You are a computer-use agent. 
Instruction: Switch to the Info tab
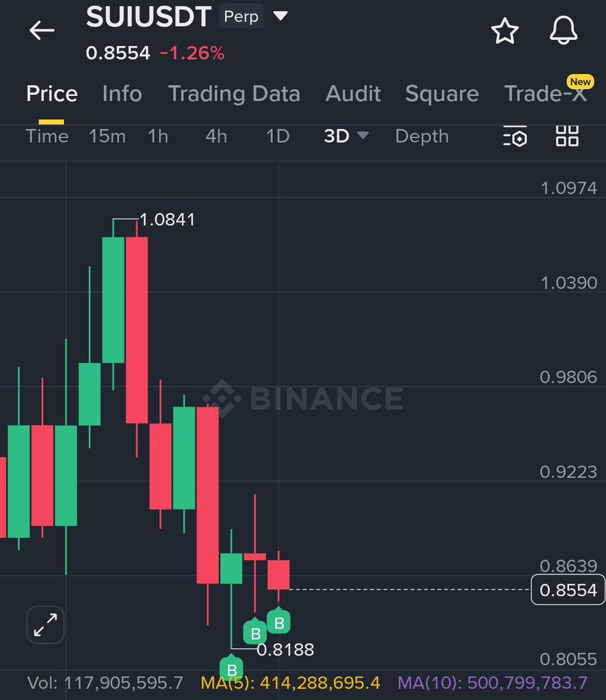click(122, 93)
